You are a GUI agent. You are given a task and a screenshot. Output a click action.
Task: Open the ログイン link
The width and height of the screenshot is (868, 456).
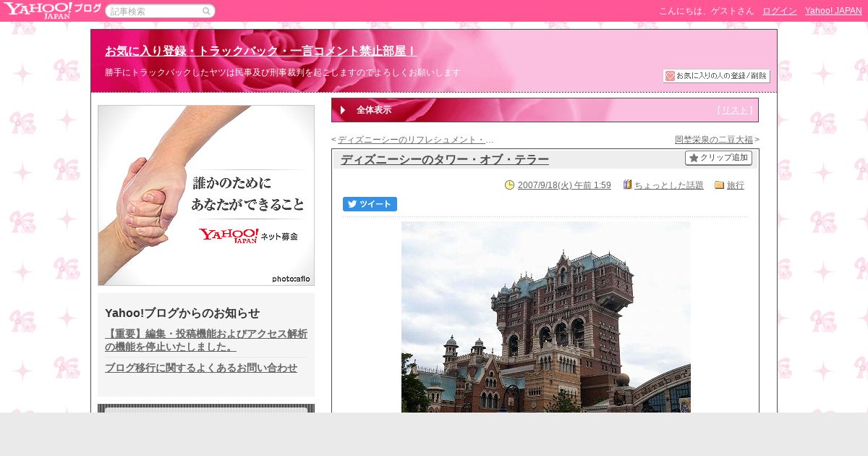click(780, 11)
